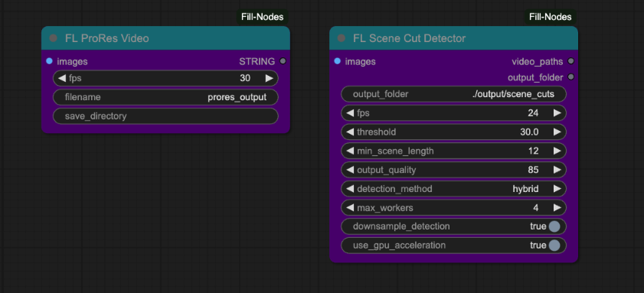Click the output_folder path field

coord(453,94)
